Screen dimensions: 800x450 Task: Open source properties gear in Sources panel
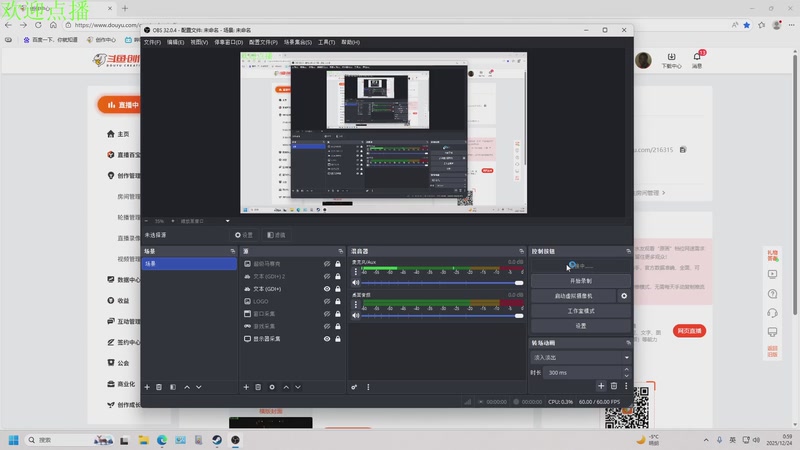[x=272, y=387]
